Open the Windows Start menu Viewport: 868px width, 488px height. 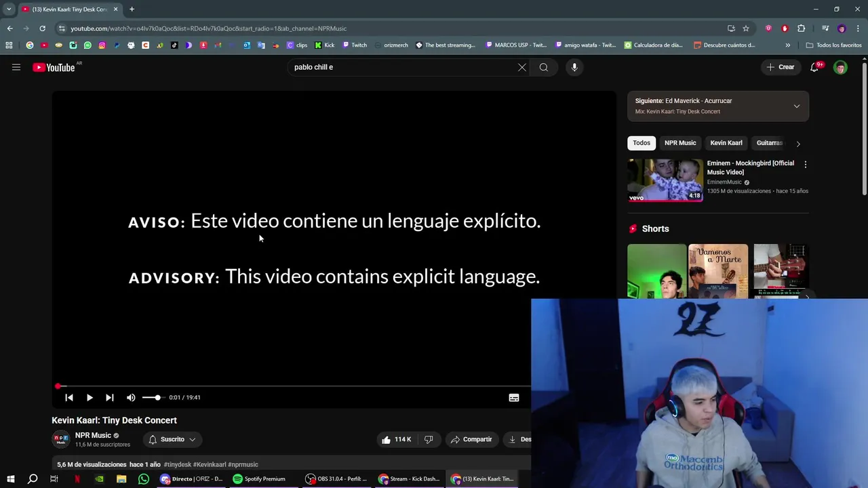(x=11, y=479)
